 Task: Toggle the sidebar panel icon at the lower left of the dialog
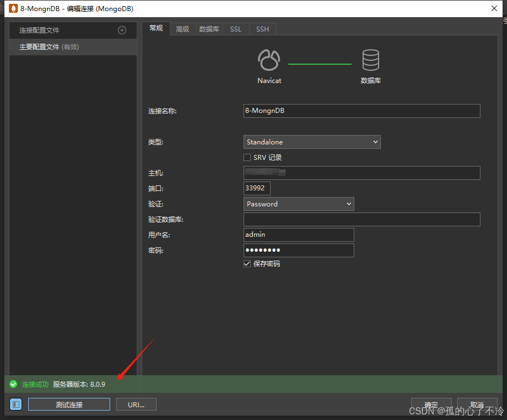coord(16,404)
